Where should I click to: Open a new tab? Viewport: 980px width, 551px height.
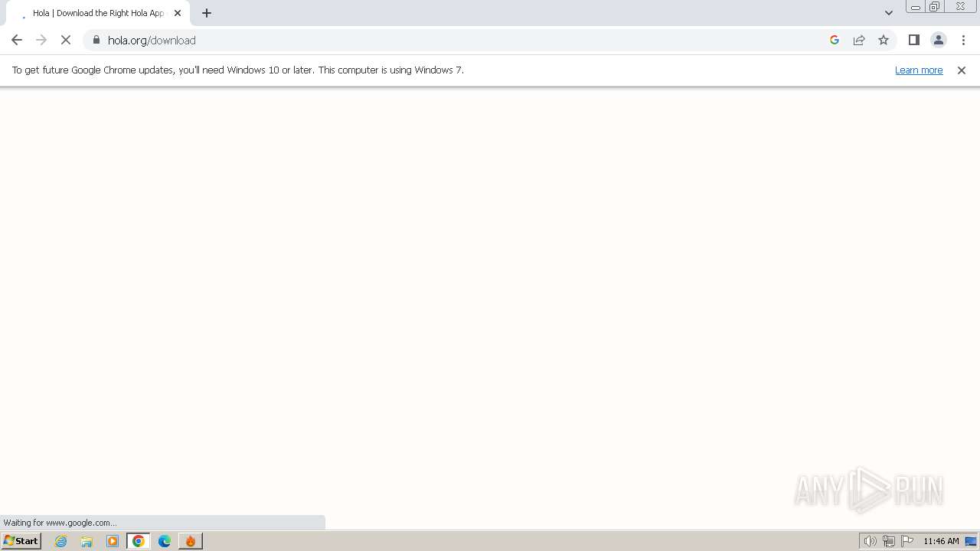(x=207, y=13)
